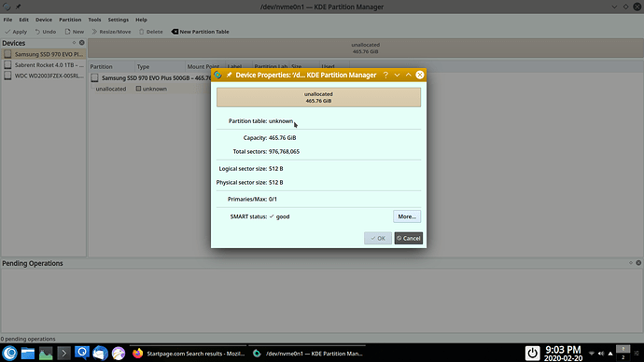644x362 pixels.
Task: Open the Device menu
Action: [x=44, y=20]
